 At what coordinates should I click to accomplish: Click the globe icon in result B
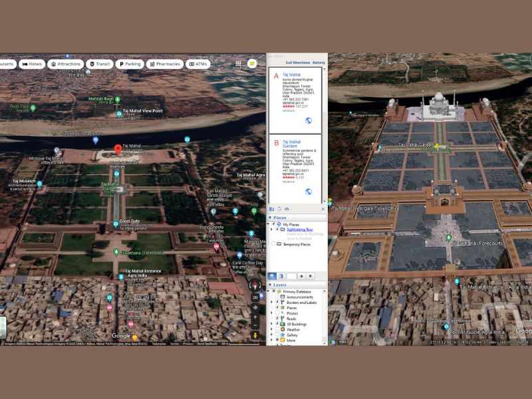click(309, 192)
